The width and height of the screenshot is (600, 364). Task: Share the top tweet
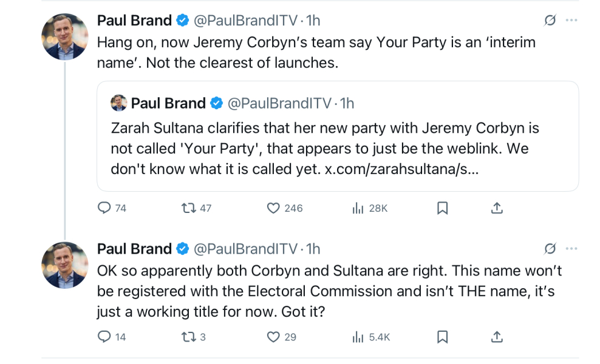[x=496, y=207]
